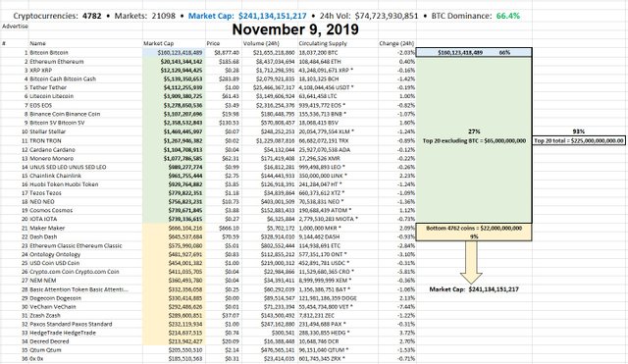Select the 0x 0x name cell
This screenshot has height=364, width=628.
pyautogui.click(x=36, y=359)
